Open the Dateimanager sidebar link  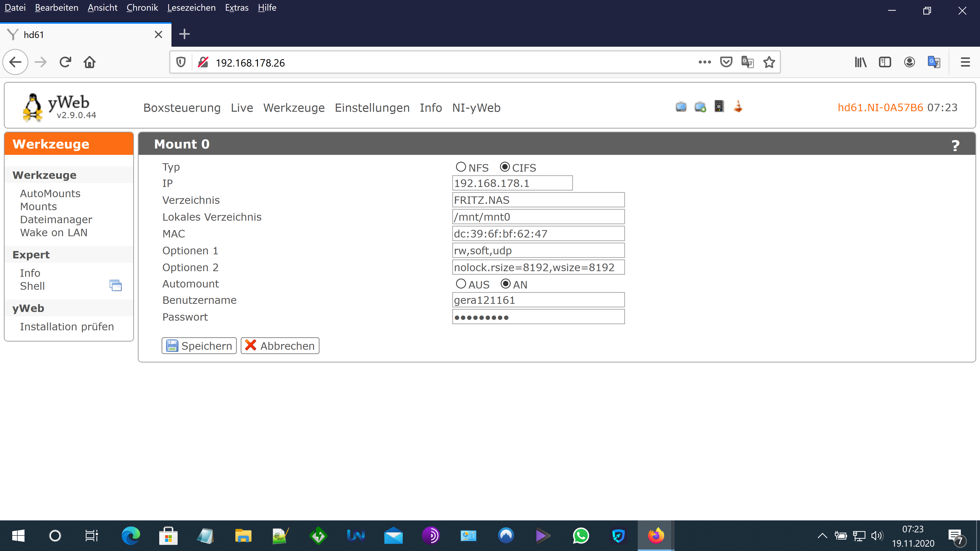click(56, 220)
